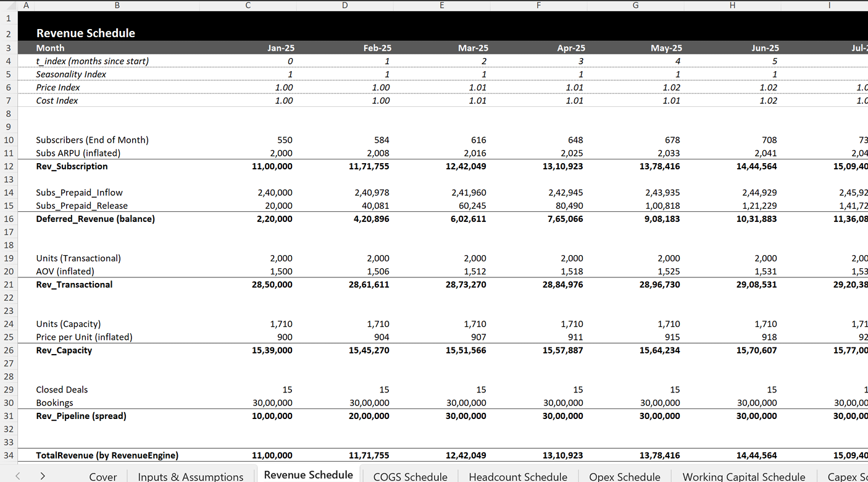This screenshot has width=868, height=482.
Task: Select column F header
Action: pos(538,5)
